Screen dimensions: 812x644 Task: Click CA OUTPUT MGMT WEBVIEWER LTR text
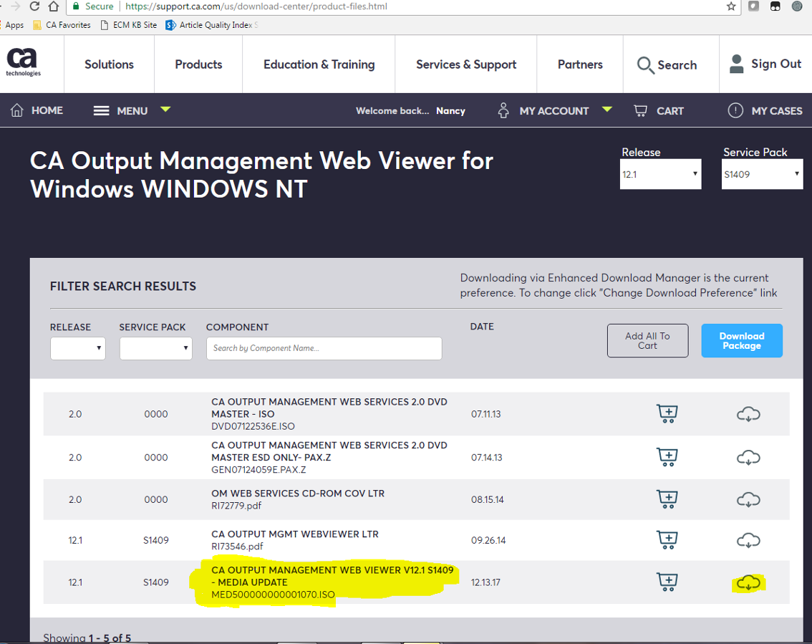pos(295,534)
